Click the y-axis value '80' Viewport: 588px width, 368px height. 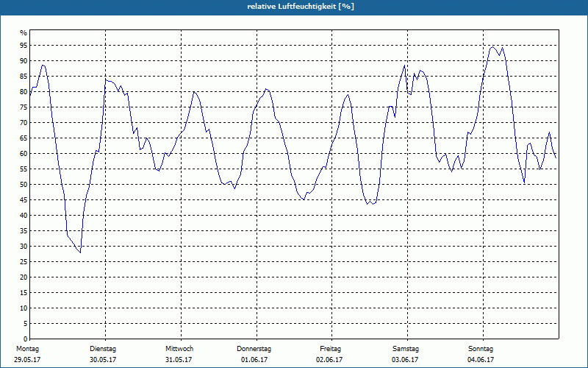coord(24,91)
